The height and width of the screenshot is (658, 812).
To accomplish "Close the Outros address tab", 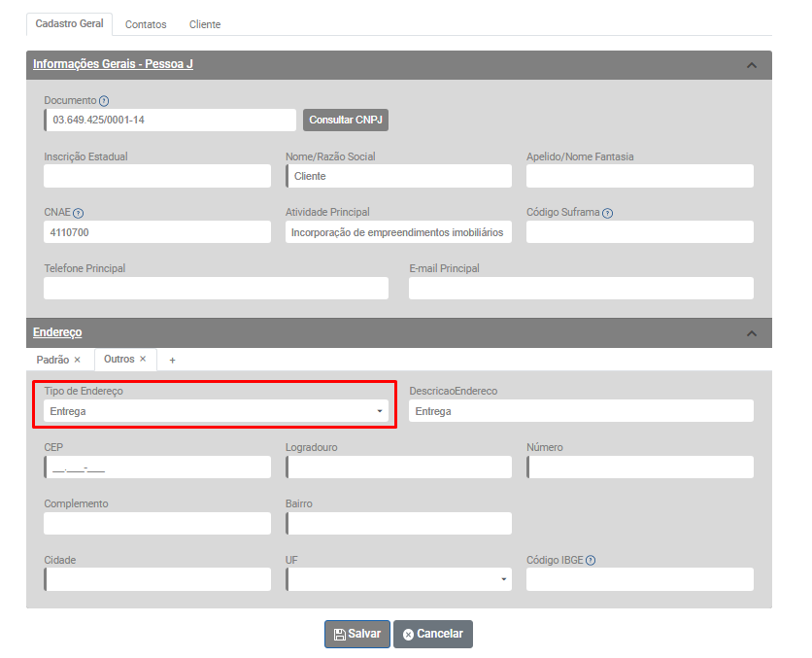I will coord(143,359).
